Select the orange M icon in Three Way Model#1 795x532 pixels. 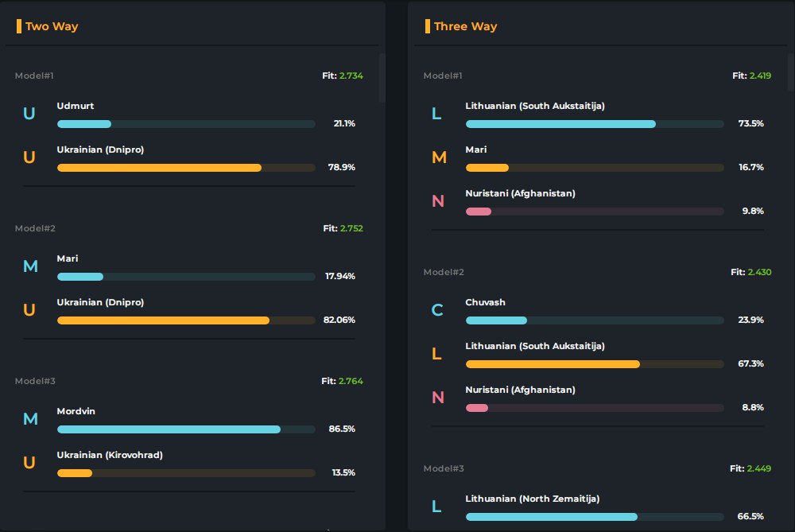click(x=439, y=157)
